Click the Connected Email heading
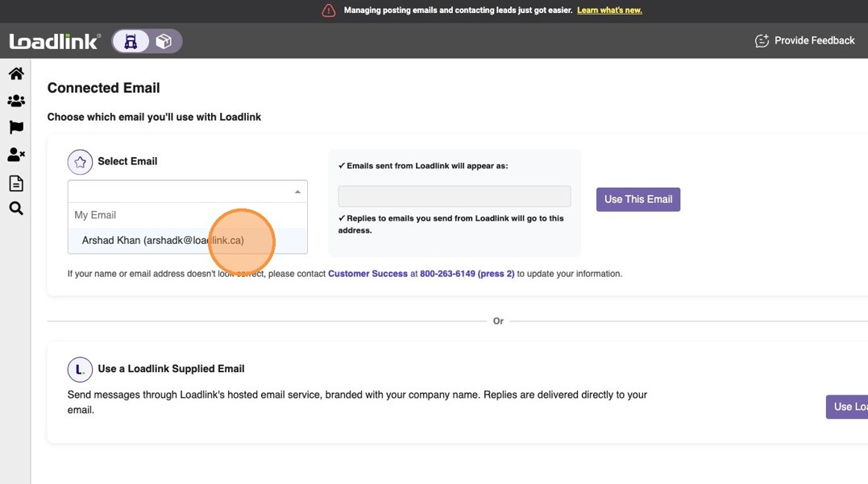The height and width of the screenshot is (484, 868). 103,88
